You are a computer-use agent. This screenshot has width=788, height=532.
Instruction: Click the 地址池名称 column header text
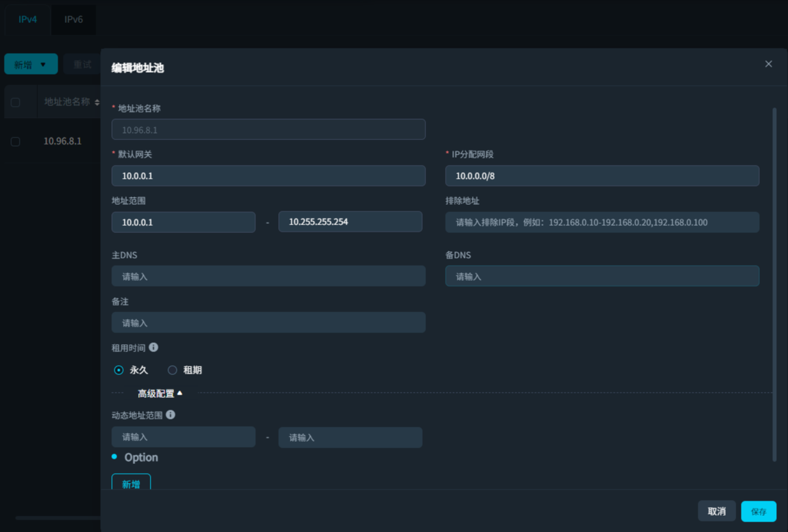pyautogui.click(x=67, y=102)
